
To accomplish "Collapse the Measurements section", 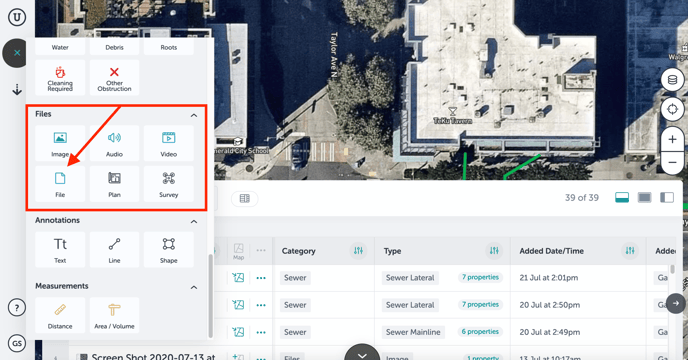I will [x=194, y=287].
